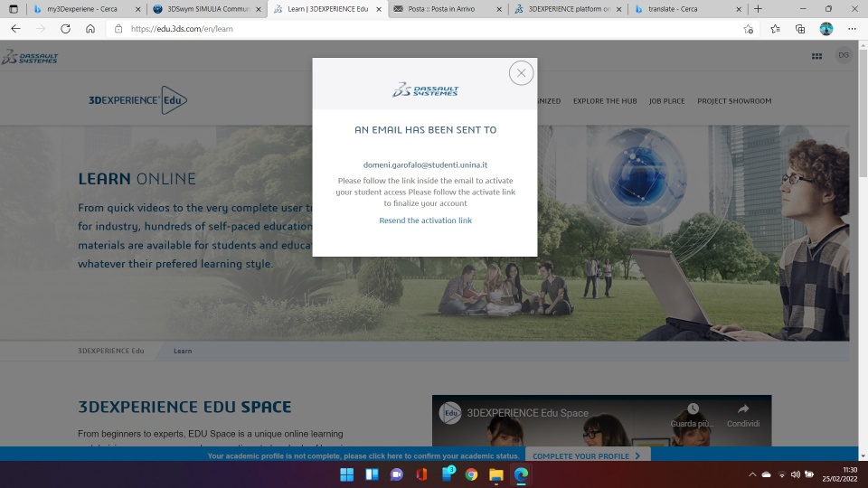Viewport: 868px width, 488px height.
Task: Click the 3DEXPERIENCE Edu logo
Action: [137, 100]
